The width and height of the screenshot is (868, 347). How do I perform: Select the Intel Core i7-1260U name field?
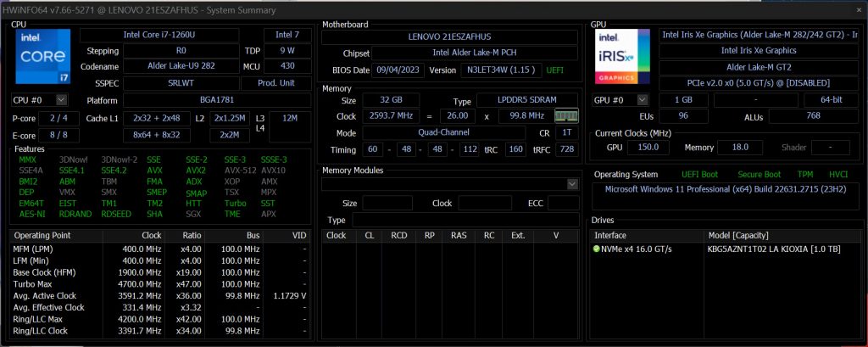(x=159, y=36)
